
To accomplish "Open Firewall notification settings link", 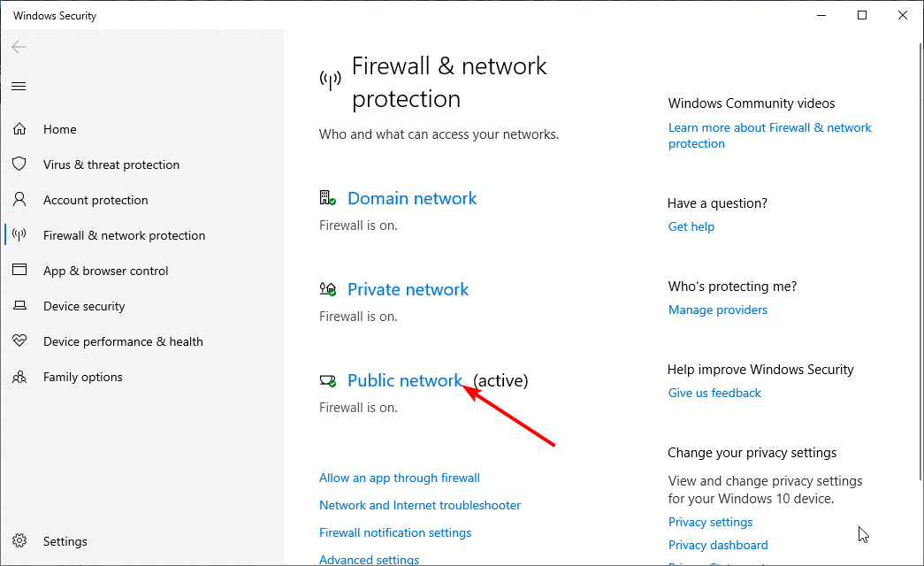I will [x=394, y=532].
